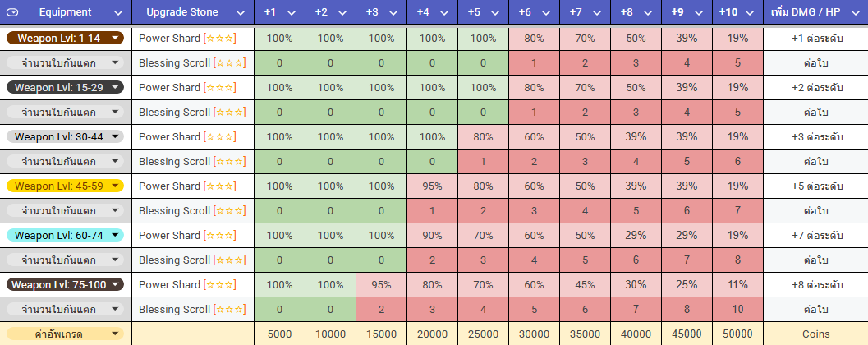Click the chevron icon in Equipment header
Image resolution: width=868 pixels, height=345 pixels.
click(118, 13)
